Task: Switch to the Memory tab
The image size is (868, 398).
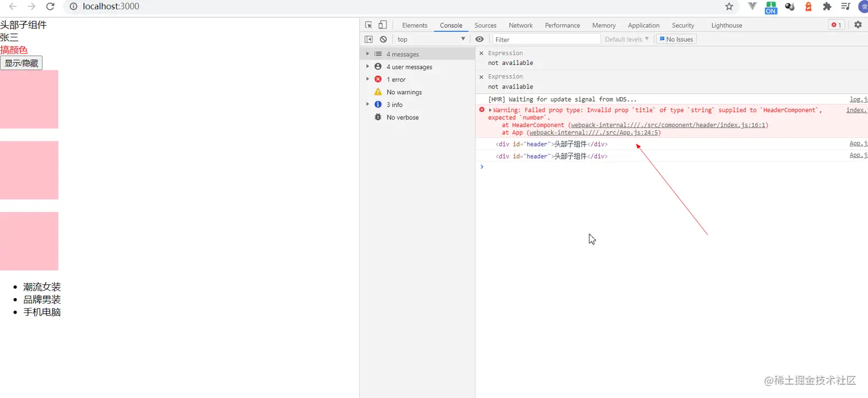Action: point(604,25)
